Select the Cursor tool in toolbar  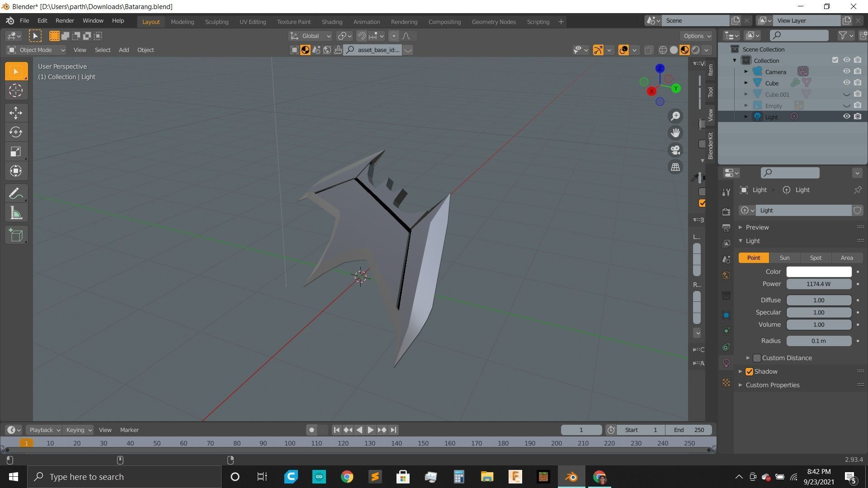[x=16, y=91]
